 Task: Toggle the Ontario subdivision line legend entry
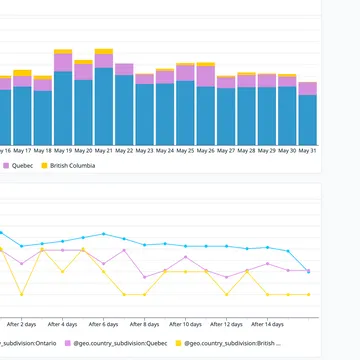(28, 343)
